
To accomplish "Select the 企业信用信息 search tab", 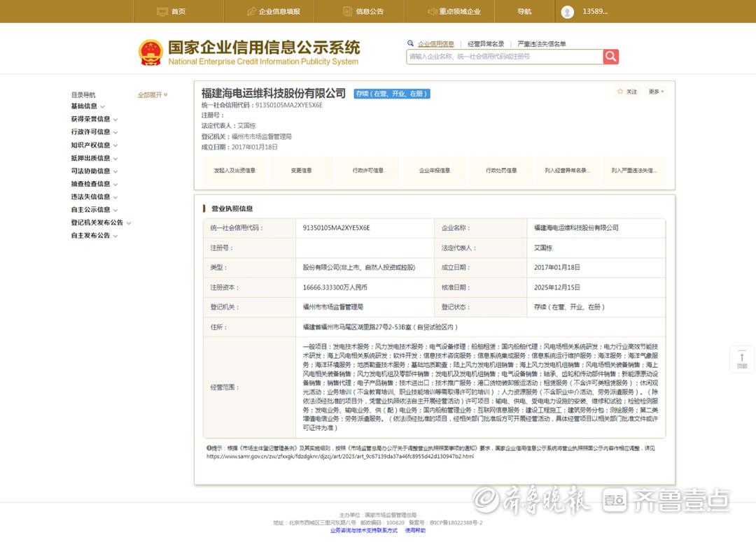I will click(x=436, y=44).
